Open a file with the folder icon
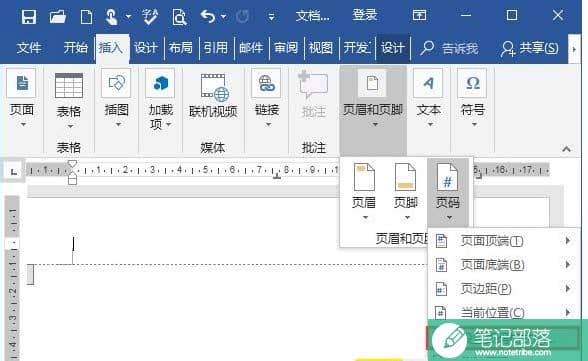The height and width of the screenshot is (361, 588). (x=57, y=17)
